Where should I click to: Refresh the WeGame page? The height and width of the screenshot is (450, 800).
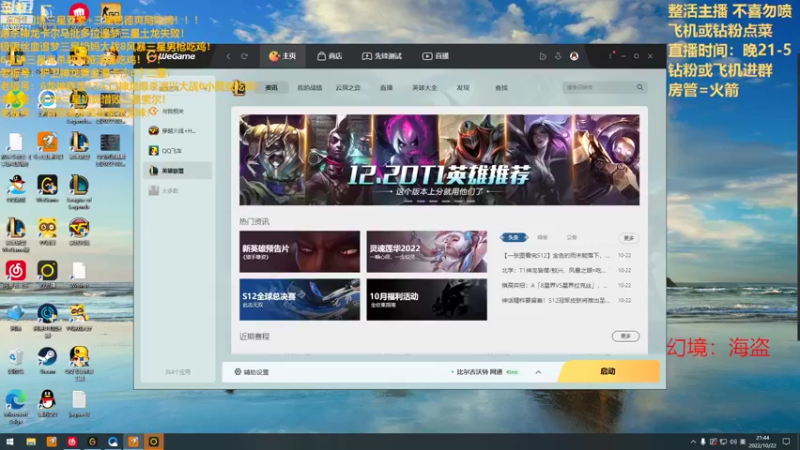(244, 56)
